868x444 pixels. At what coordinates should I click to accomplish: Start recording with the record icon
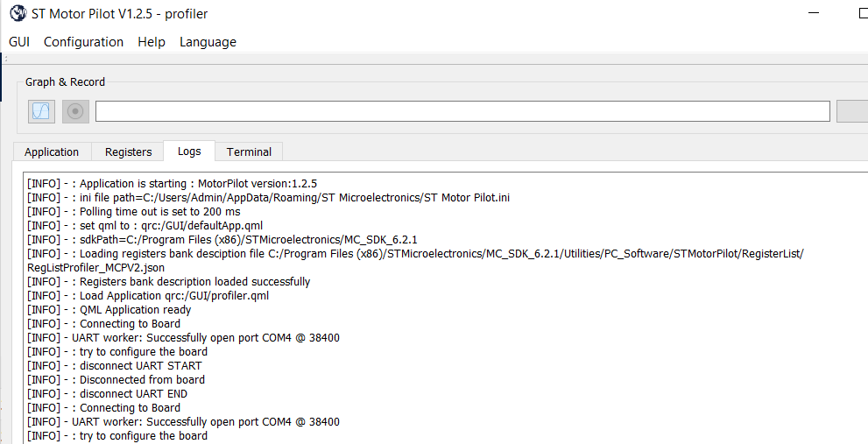click(75, 111)
